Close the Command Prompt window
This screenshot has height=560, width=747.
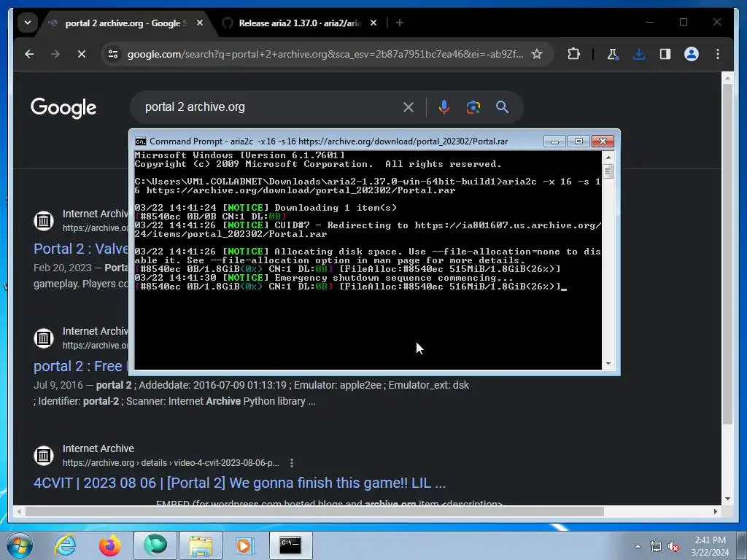click(603, 141)
